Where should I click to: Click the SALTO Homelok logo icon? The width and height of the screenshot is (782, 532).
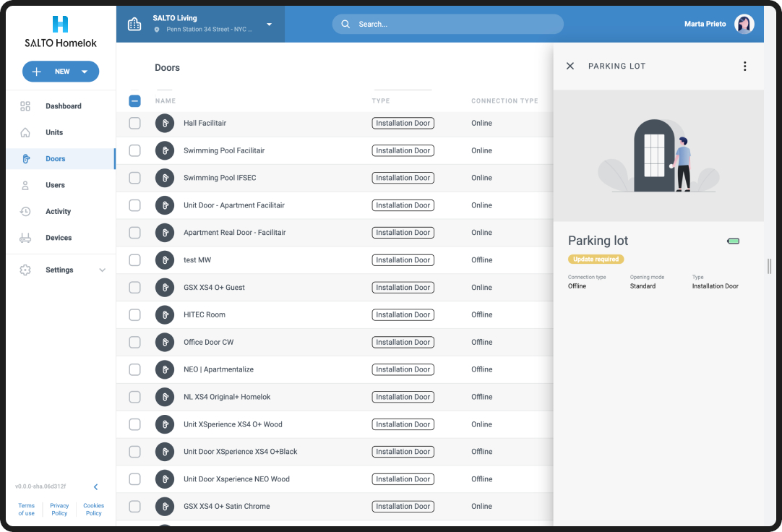coord(61,24)
